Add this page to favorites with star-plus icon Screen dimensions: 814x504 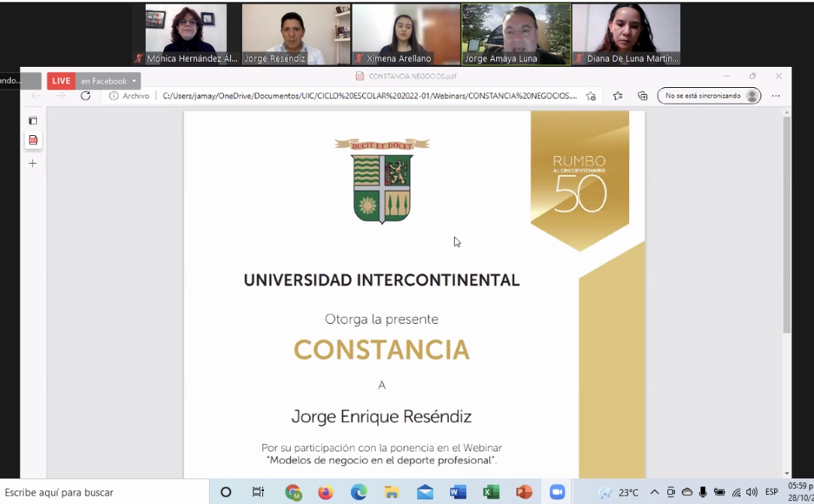[x=591, y=96]
